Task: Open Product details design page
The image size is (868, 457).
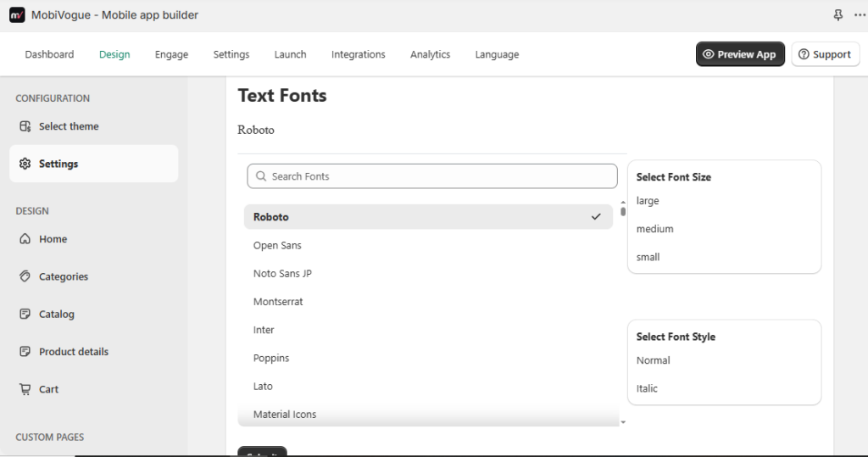Action: point(93,351)
